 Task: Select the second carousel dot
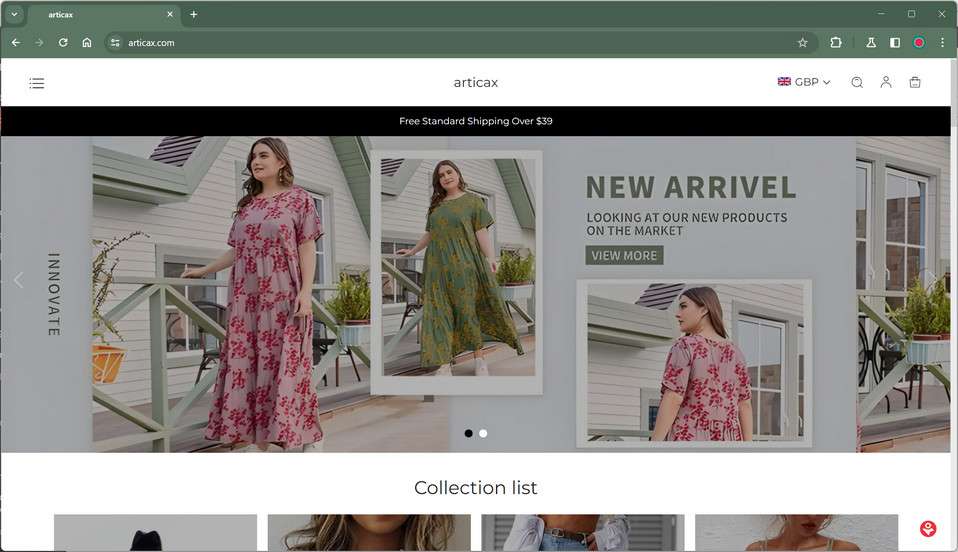pos(483,433)
